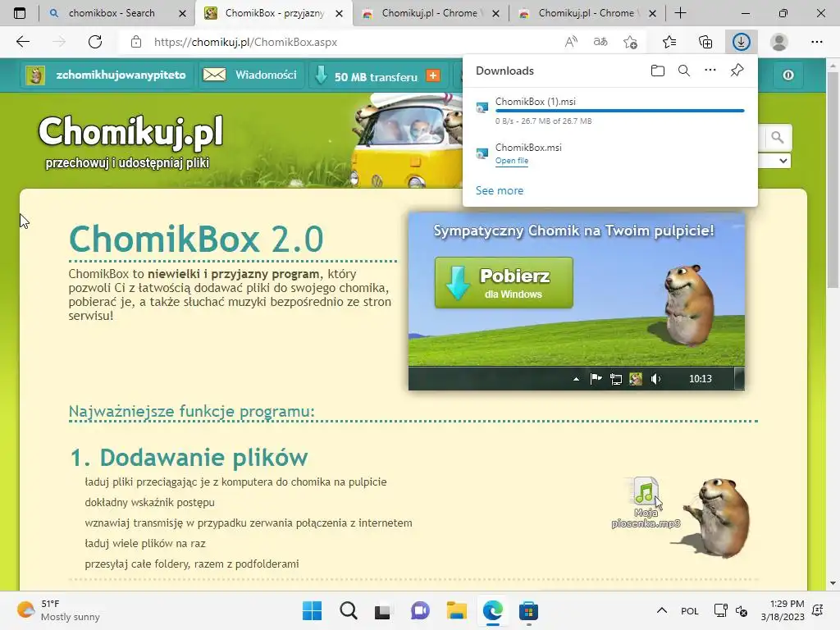Click the scrollbar down arrow
Screen dimensions: 840x630
point(833,583)
